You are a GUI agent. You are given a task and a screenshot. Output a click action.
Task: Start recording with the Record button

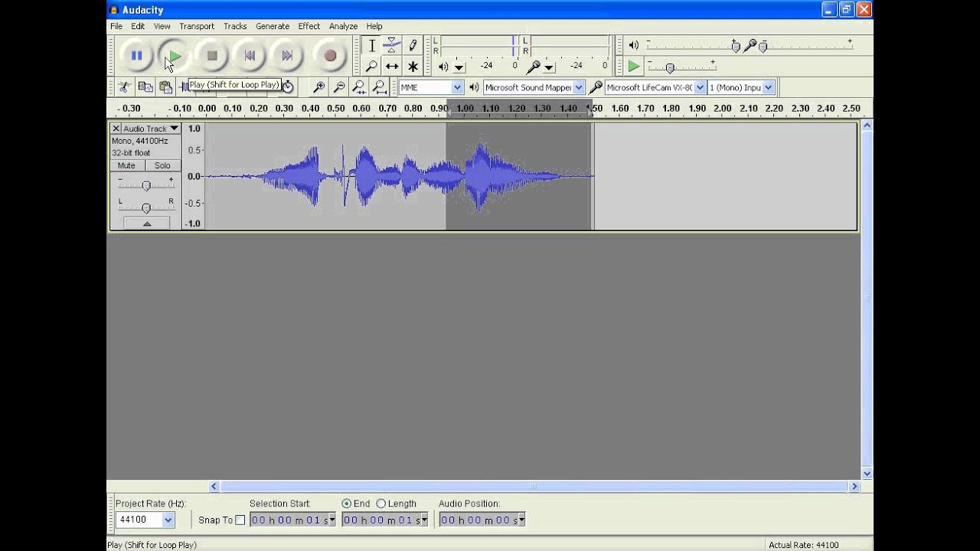330,55
